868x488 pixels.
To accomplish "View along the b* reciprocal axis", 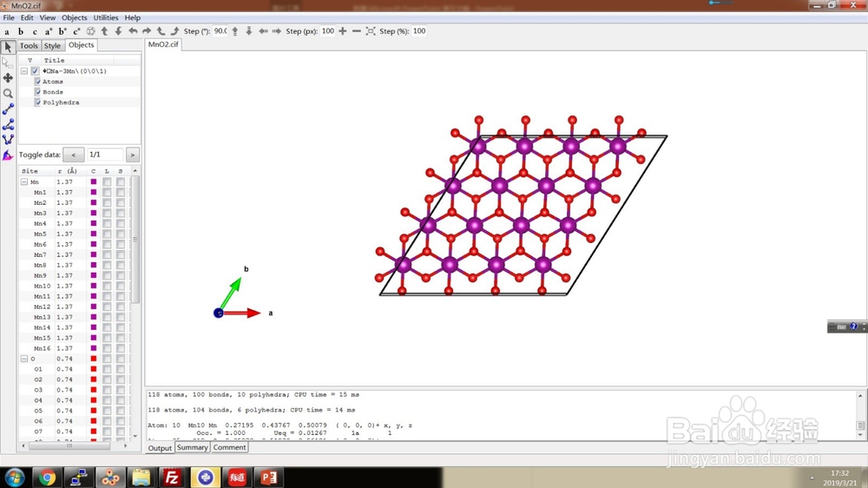I will pos(62,31).
